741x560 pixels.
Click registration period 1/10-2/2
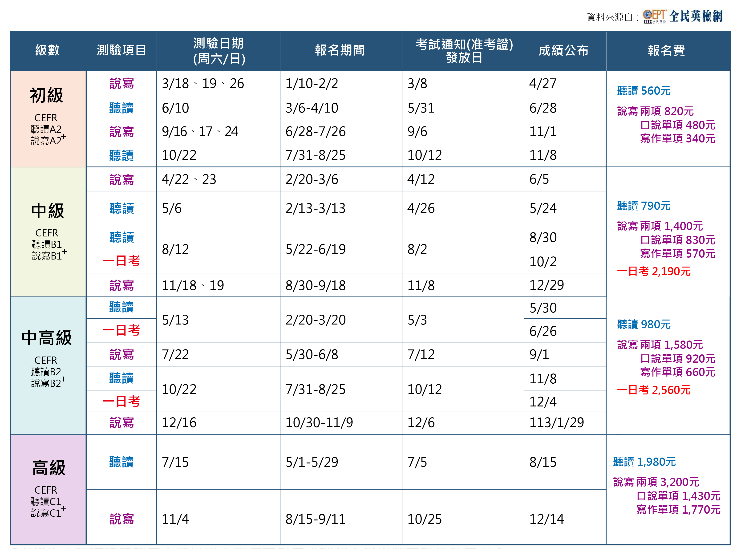[312, 83]
